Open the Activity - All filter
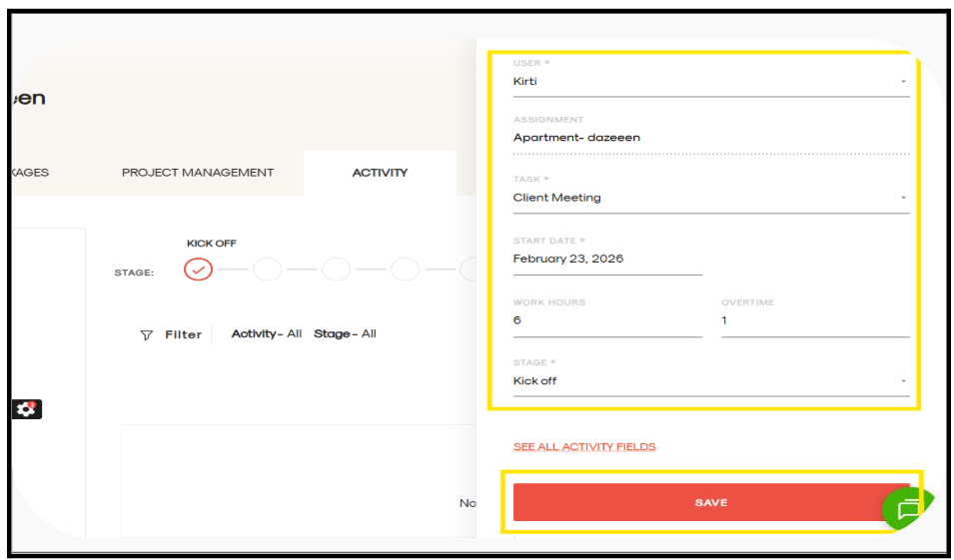Viewport: 954px width, 560px height. pos(267,333)
